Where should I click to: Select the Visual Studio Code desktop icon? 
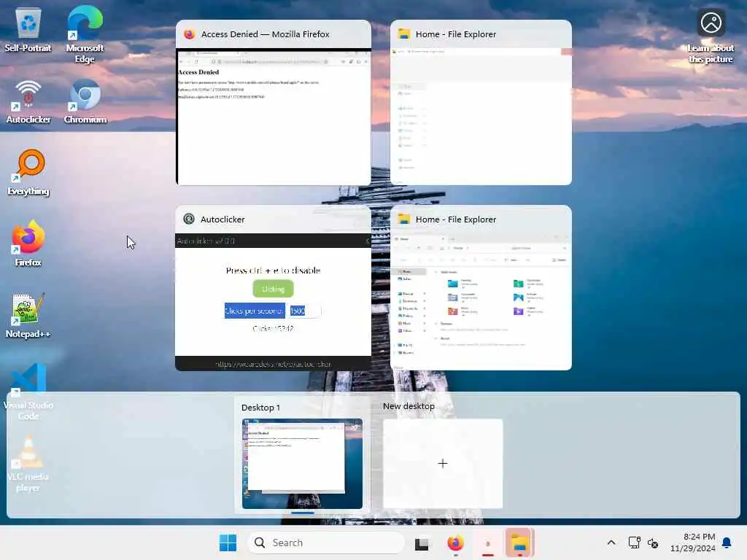coord(28,392)
